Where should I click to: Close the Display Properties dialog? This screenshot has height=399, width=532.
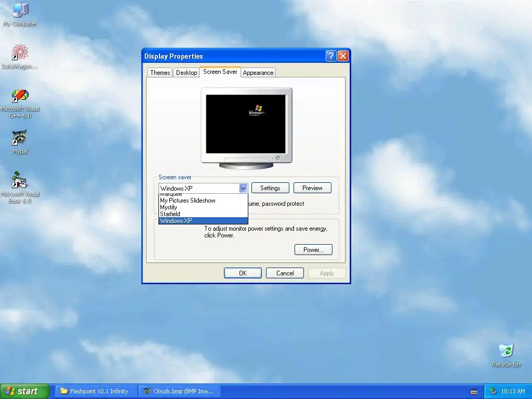pyautogui.click(x=343, y=56)
